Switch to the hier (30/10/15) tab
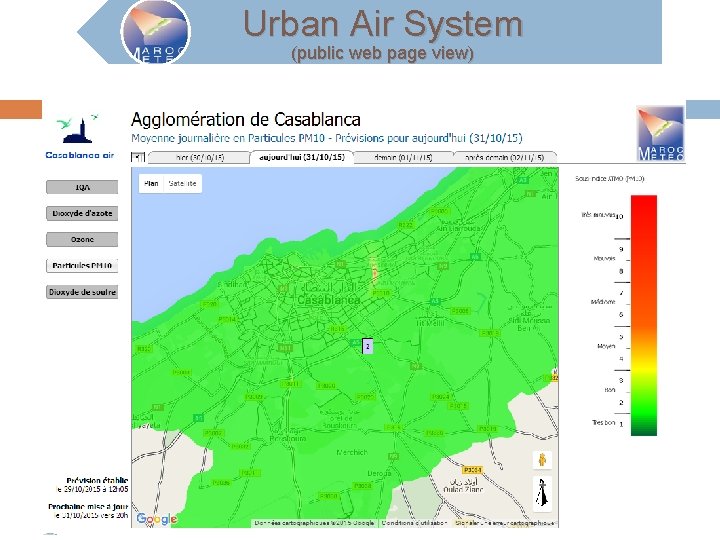 200,158
